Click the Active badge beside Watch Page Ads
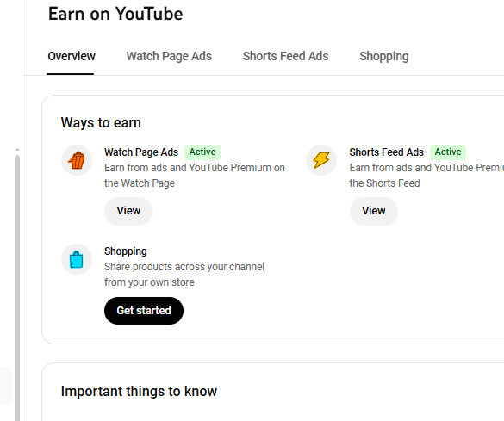This screenshot has height=421, width=504. point(202,152)
